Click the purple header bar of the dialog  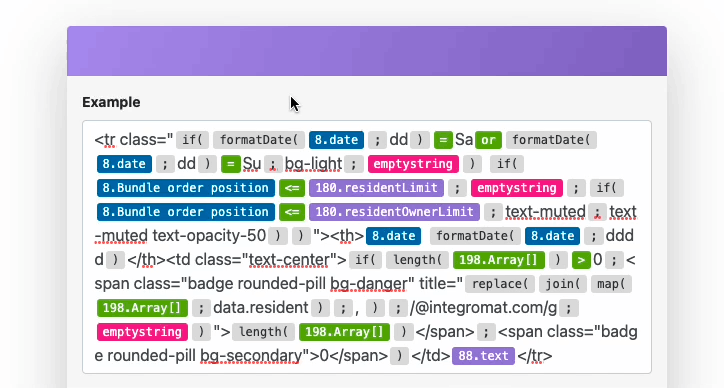pos(367,51)
